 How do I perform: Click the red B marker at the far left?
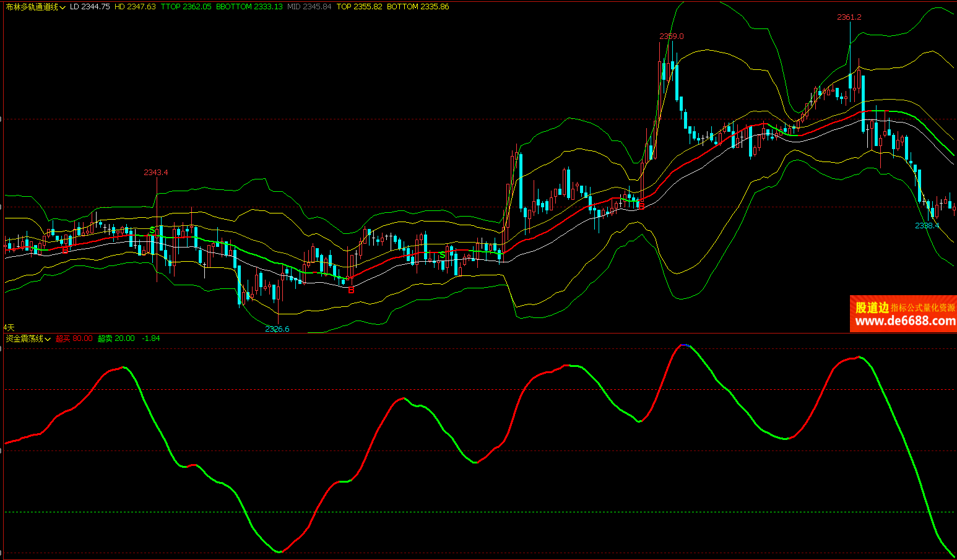tap(65, 249)
